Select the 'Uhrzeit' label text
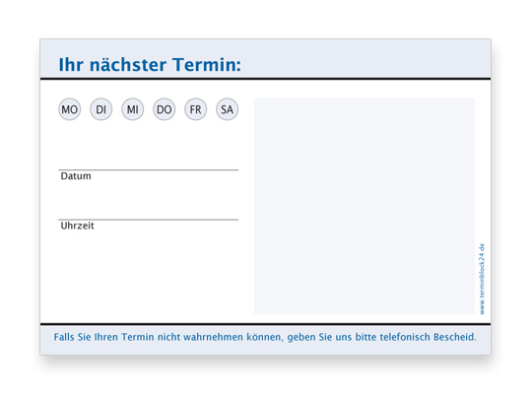The height and width of the screenshot is (394, 532). pyautogui.click(x=77, y=226)
